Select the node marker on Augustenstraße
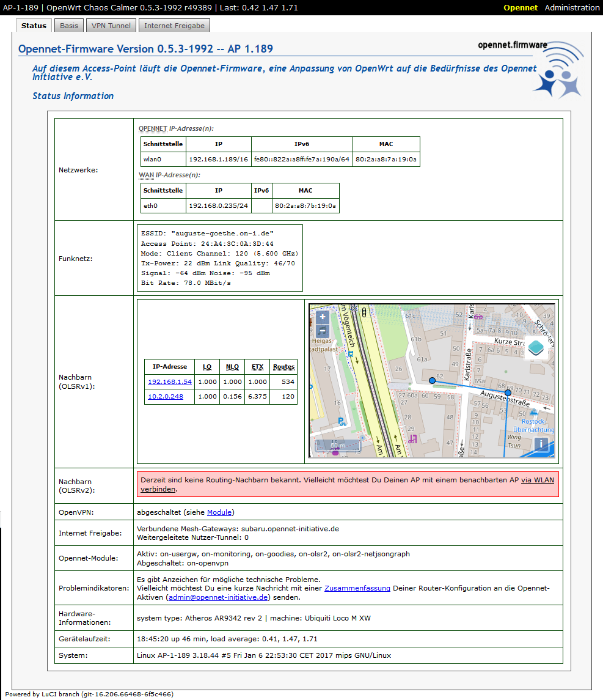The width and height of the screenshot is (603, 700). (x=508, y=393)
